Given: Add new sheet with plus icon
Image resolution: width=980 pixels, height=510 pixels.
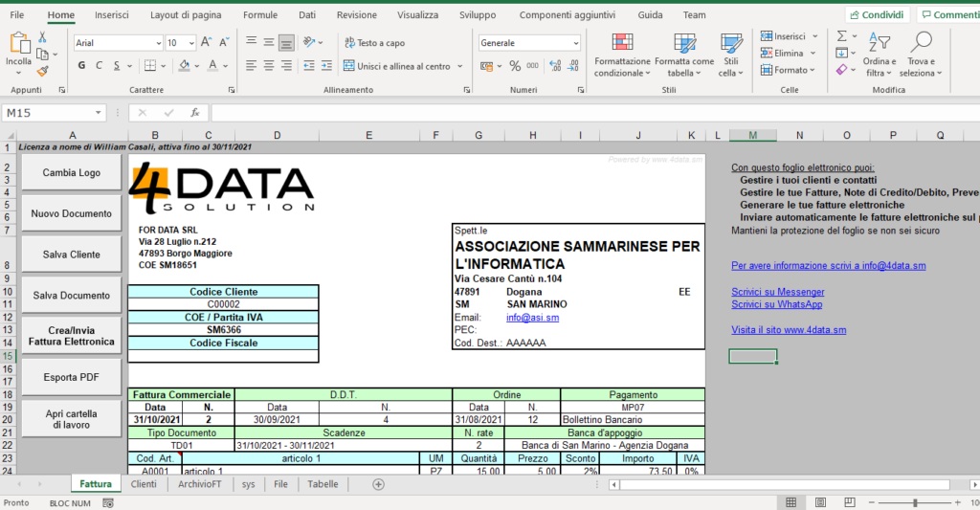Looking at the screenshot, I should [x=378, y=484].
